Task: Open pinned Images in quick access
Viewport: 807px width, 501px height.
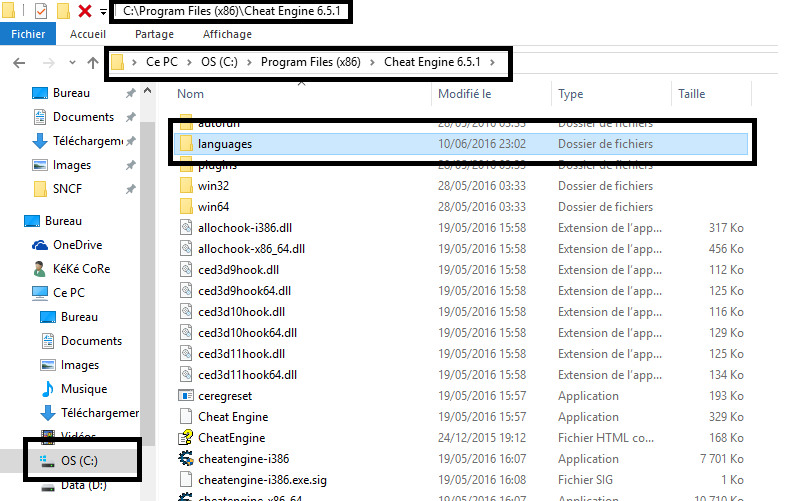Action: coord(72,165)
